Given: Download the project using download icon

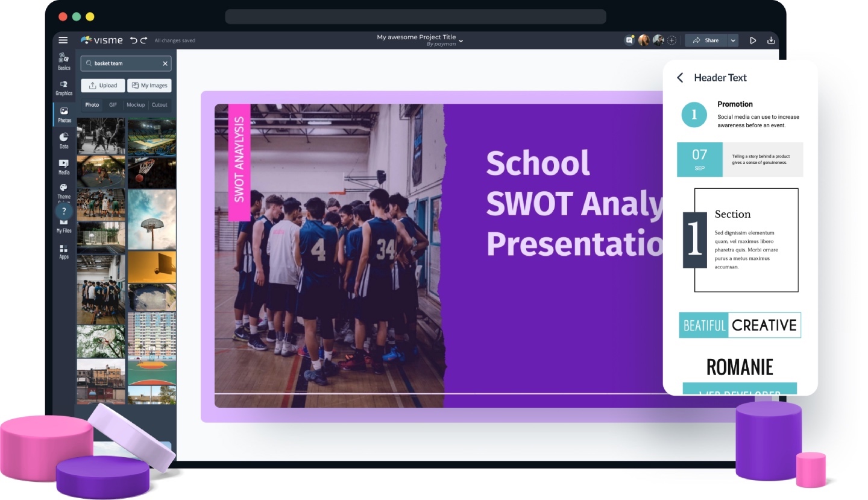Looking at the screenshot, I should (770, 40).
